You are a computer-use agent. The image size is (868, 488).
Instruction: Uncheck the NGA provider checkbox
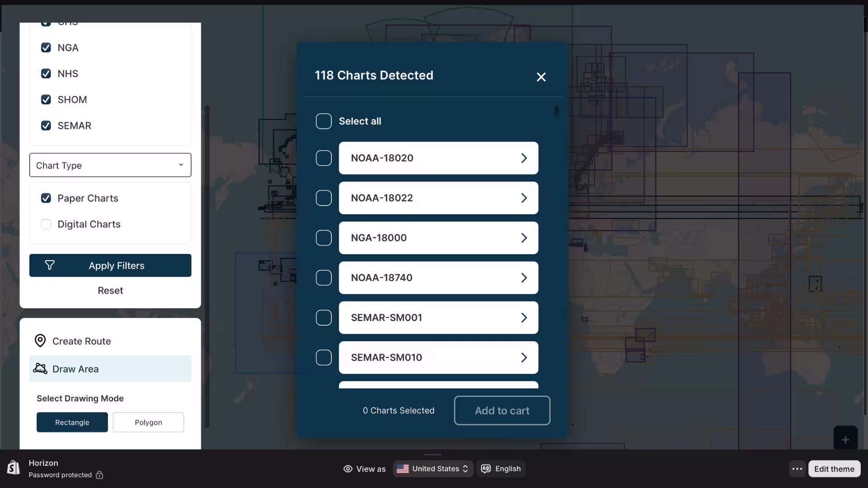tap(46, 47)
